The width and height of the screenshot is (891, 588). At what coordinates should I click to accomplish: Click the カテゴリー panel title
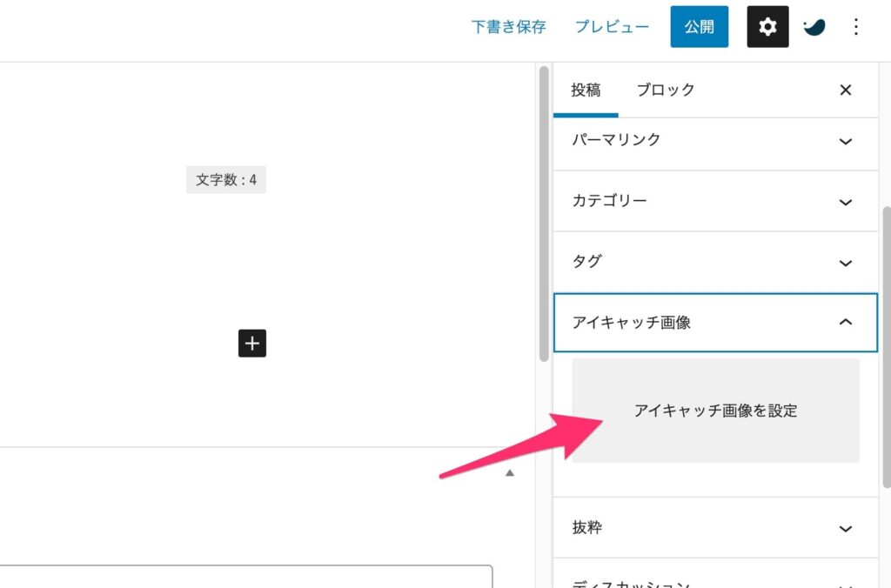click(609, 201)
